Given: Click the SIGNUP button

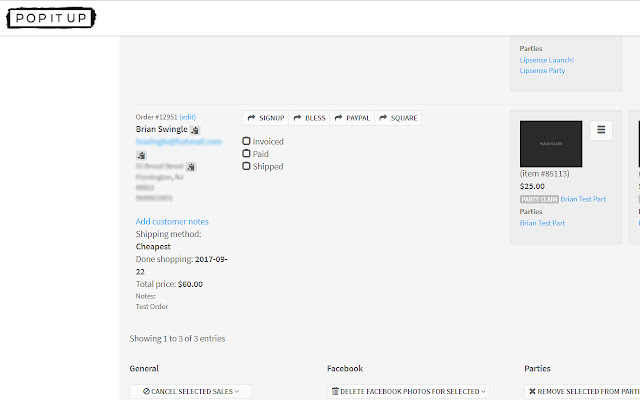Looking at the screenshot, I should 266,118.
